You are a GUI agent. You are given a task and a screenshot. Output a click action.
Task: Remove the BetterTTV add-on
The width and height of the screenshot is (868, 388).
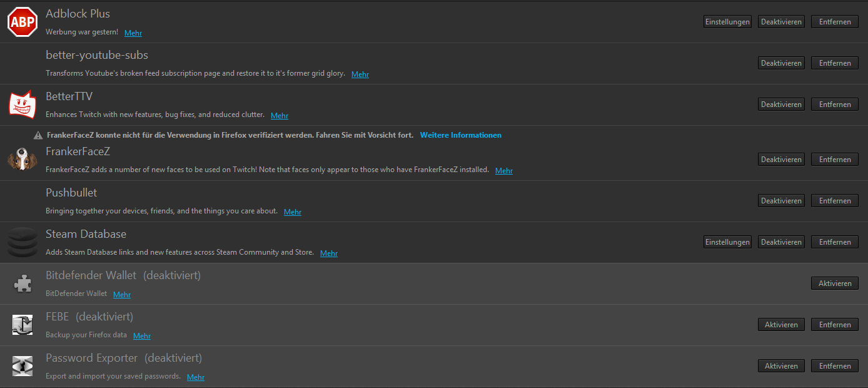click(x=835, y=105)
